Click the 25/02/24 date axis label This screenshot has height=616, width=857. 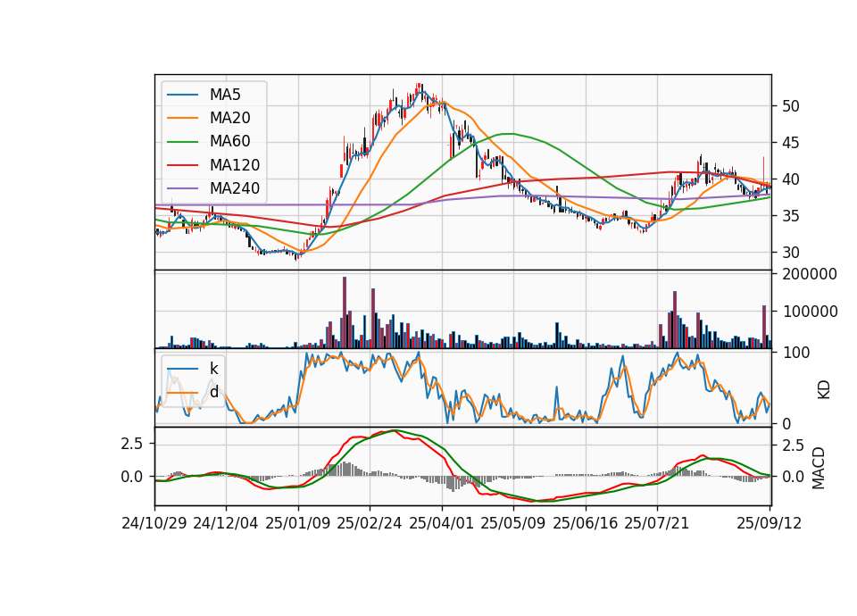[370, 523]
